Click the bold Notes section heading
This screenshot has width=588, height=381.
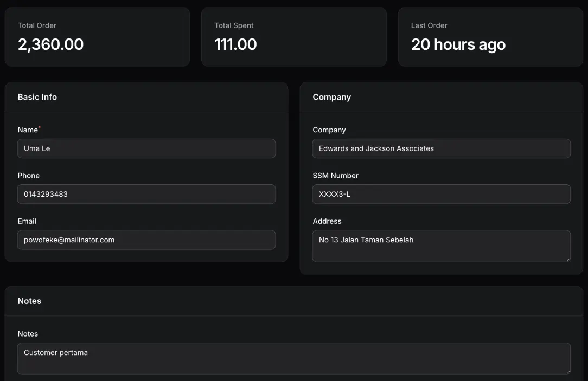point(29,301)
